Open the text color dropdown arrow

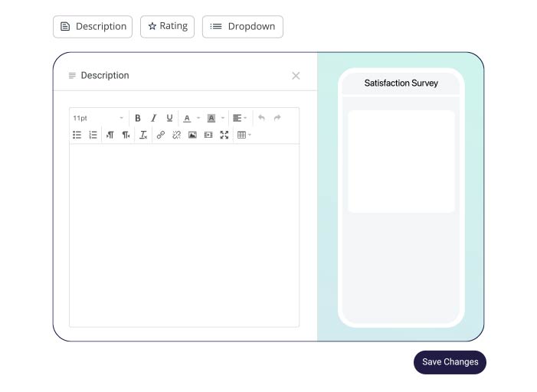(198, 118)
